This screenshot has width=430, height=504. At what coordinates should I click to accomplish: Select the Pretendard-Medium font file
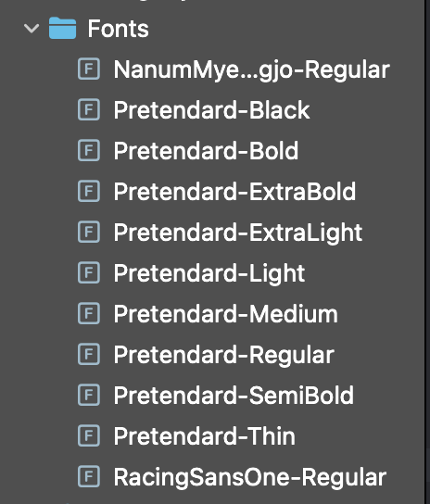tap(226, 314)
